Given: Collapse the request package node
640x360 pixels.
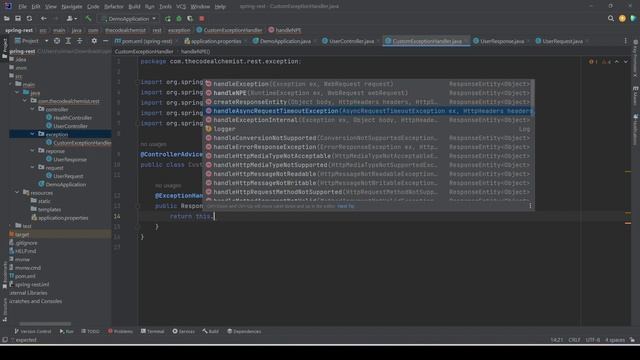Looking at the screenshot, I should [32, 168].
